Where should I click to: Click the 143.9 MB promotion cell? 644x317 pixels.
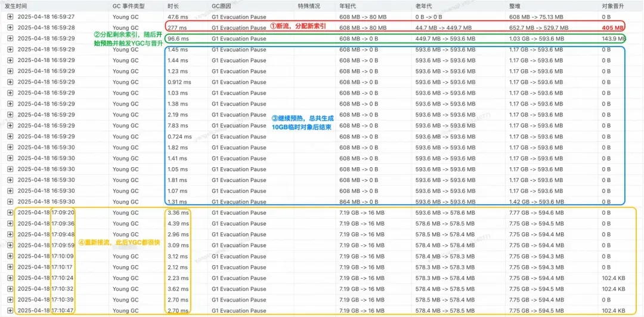tap(613, 39)
